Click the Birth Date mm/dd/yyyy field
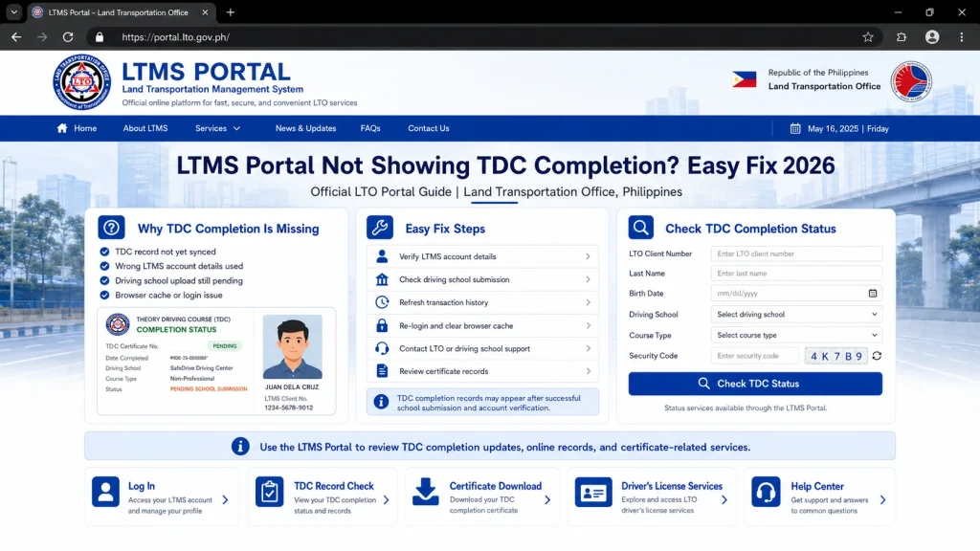This screenshot has width=980, height=551. click(x=796, y=293)
